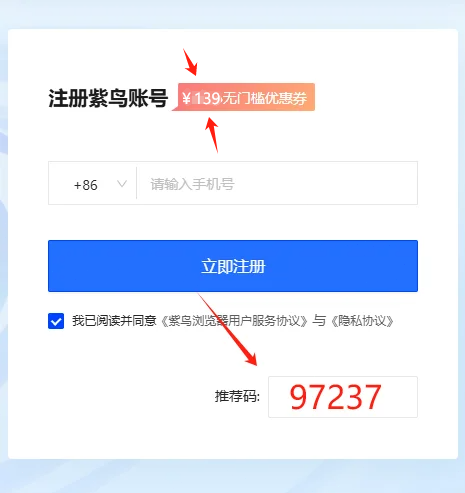
Task: Click the 97237 referral code field
Action: pyautogui.click(x=343, y=397)
